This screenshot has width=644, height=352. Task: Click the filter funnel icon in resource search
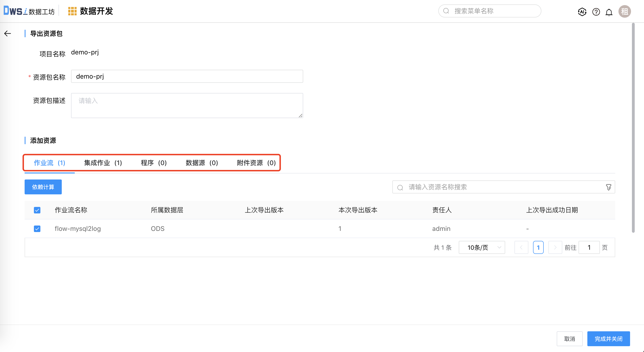(x=608, y=187)
